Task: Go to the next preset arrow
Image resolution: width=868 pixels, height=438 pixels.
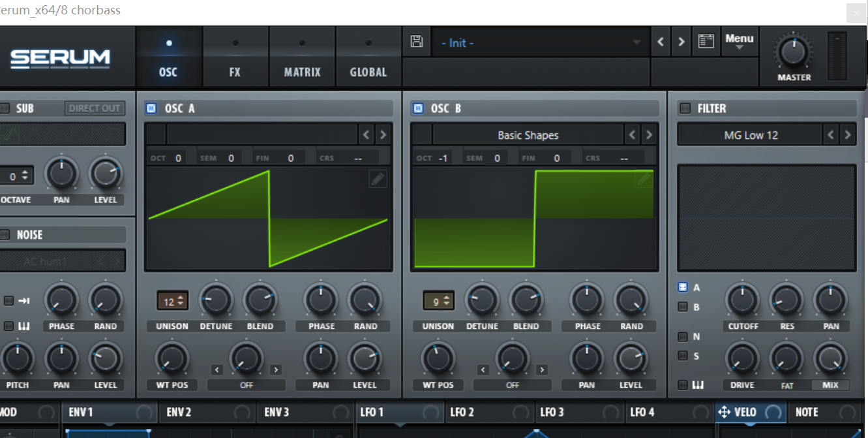Action: click(x=681, y=42)
